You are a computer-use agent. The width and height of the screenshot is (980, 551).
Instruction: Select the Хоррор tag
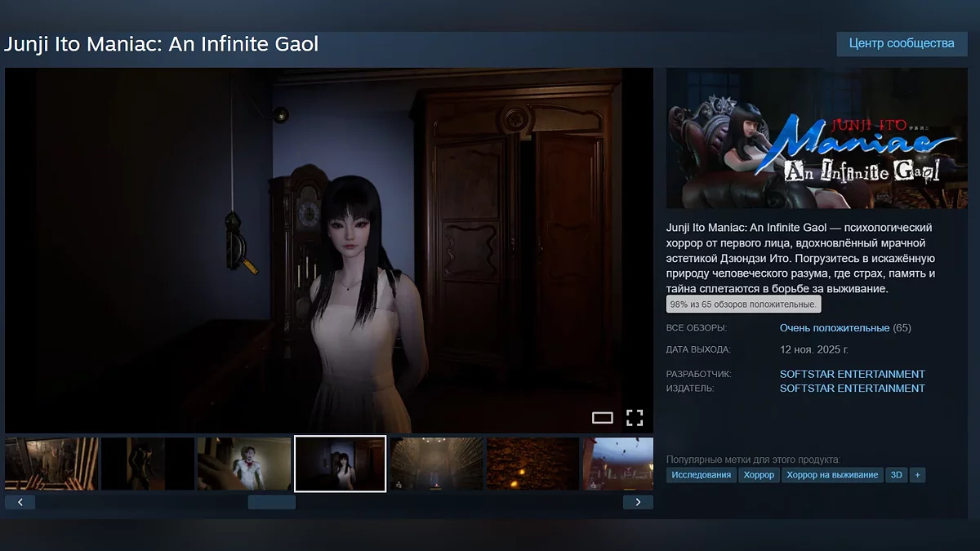coord(759,474)
